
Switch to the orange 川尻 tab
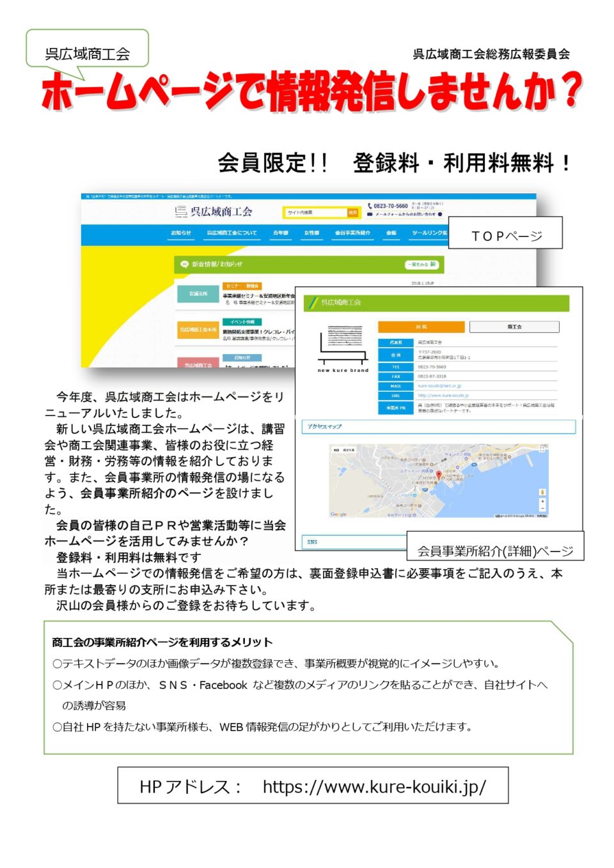click(x=421, y=327)
